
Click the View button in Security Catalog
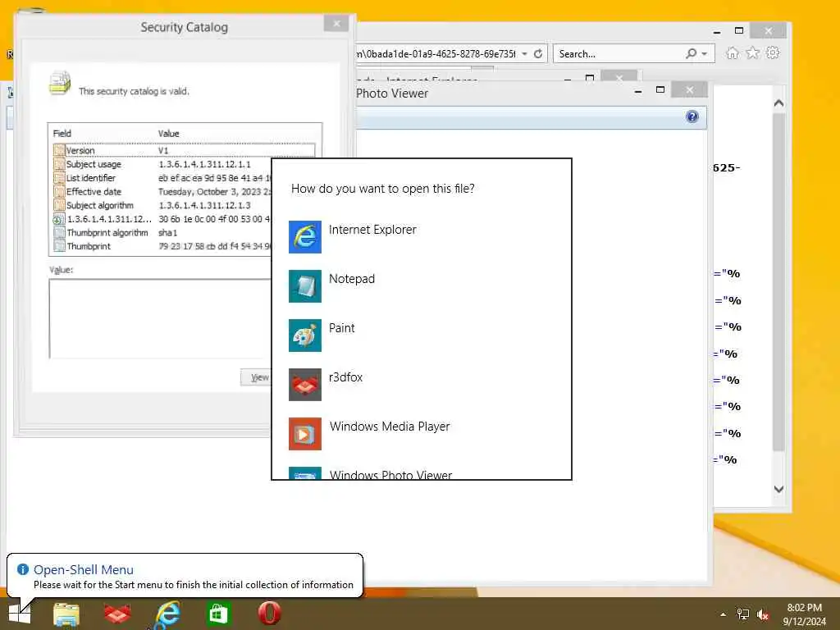click(x=256, y=377)
